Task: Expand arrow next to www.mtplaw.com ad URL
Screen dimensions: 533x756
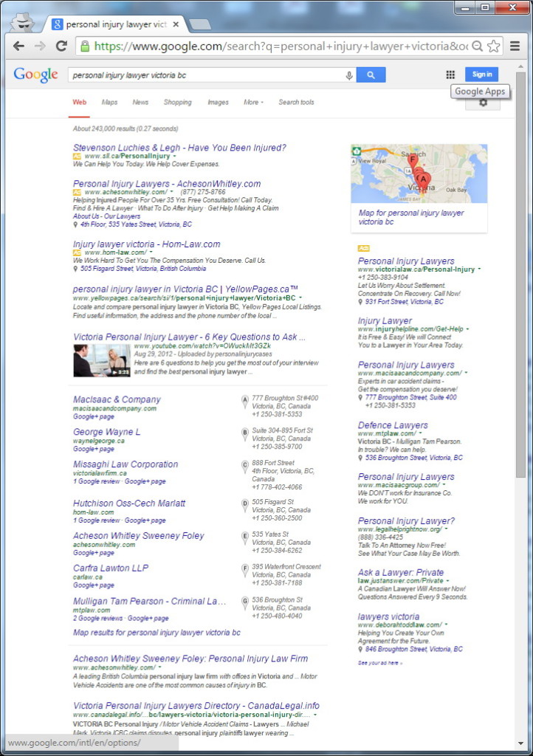Action: click(x=420, y=433)
